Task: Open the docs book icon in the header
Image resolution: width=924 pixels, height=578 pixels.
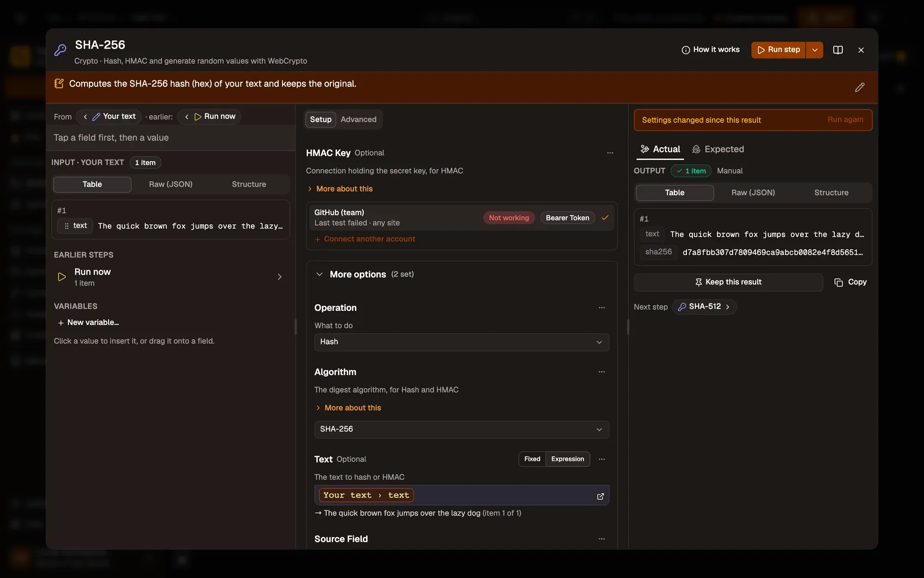Action: click(x=838, y=49)
